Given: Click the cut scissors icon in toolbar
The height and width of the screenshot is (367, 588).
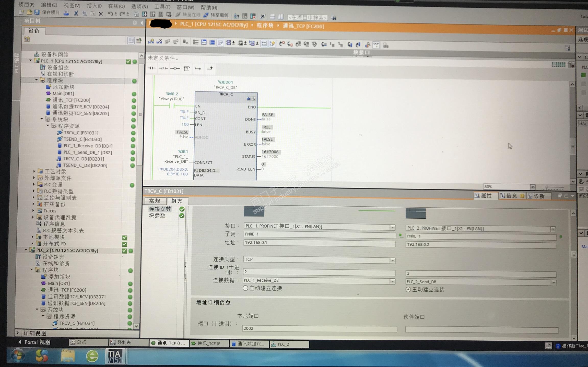Looking at the screenshot, I should (x=76, y=13).
